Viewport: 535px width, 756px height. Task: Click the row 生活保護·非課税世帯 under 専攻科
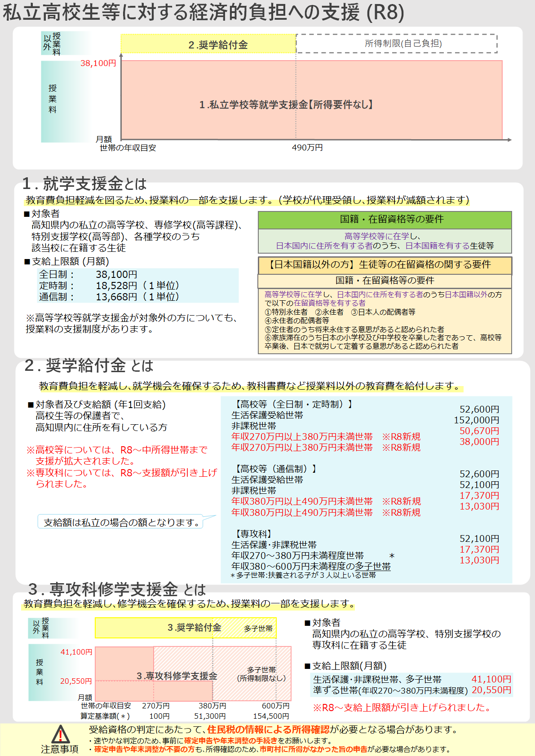click(274, 545)
